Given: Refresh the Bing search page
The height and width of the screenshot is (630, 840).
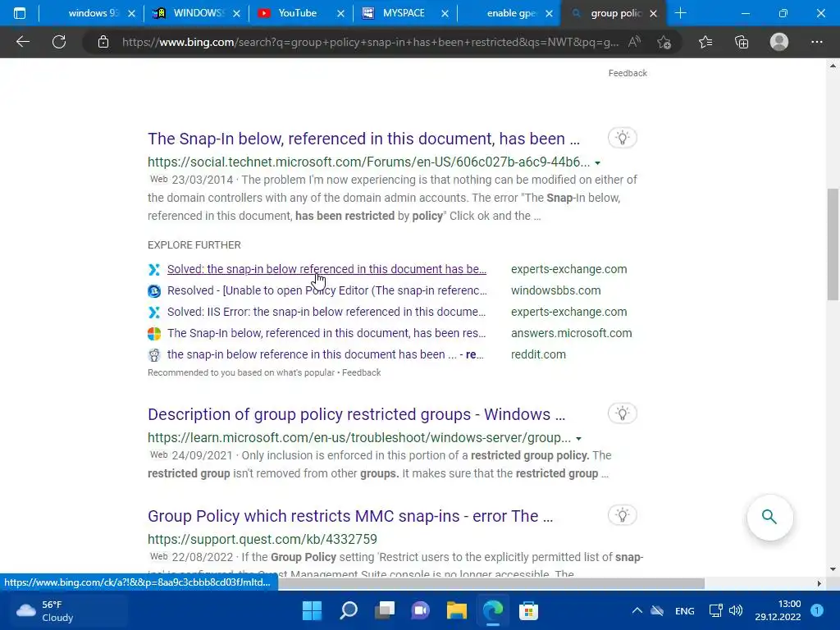Looking at the screenshot, I should pos(59,42).
